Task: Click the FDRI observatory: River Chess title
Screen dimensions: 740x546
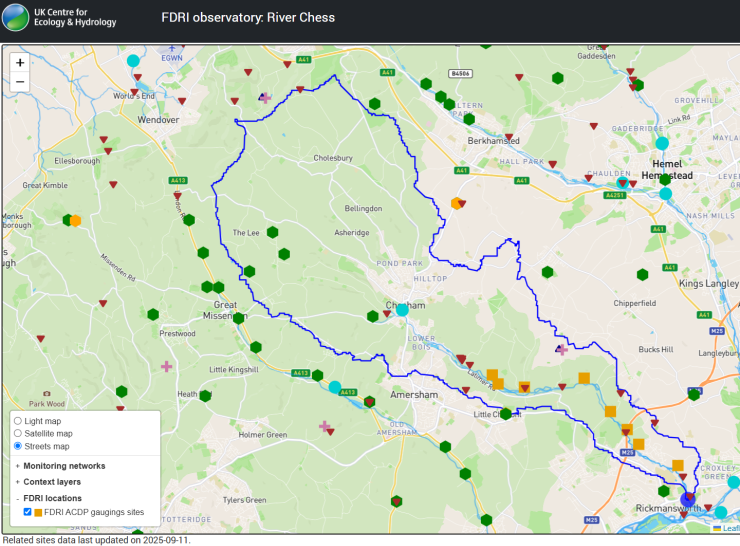Action: point(248,18)
